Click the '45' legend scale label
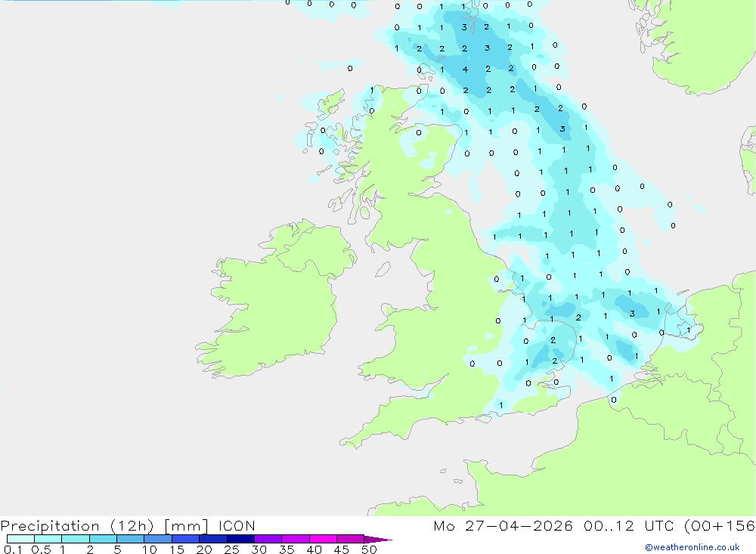 coord(342,549)
